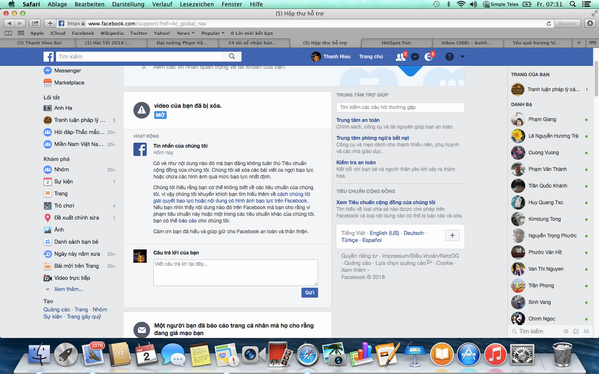Add a language with the plus button

pyautogui.click(x=452, y=235)
